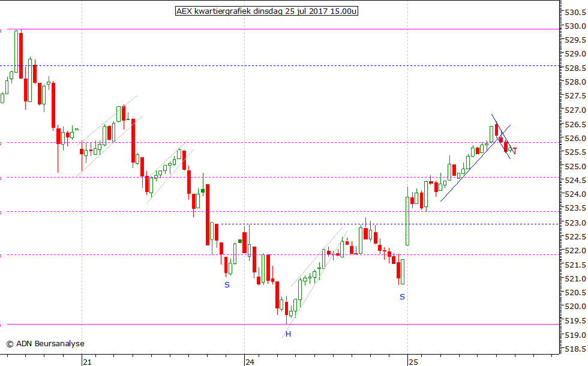Click the 529.0 price axis label
The image size is (588, 366).
(575, 54)
